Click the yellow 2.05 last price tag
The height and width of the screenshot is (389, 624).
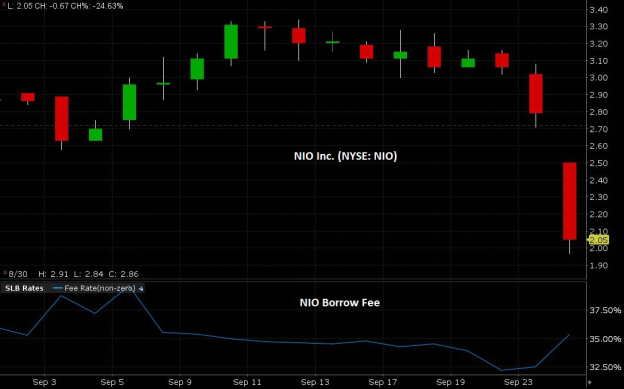click(x=598, y=240)
